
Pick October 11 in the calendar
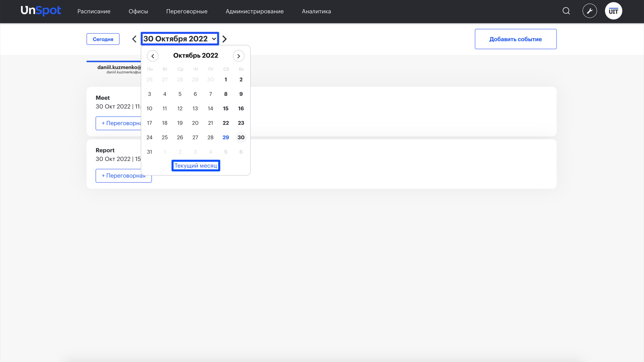165,109
